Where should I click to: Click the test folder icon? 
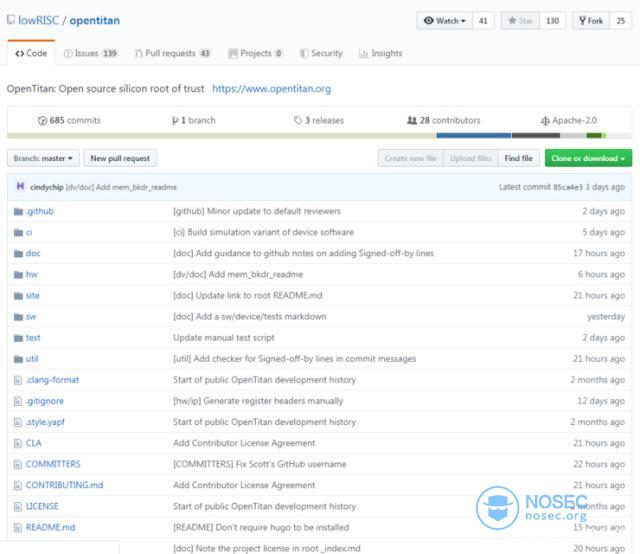tap(18, 338)
